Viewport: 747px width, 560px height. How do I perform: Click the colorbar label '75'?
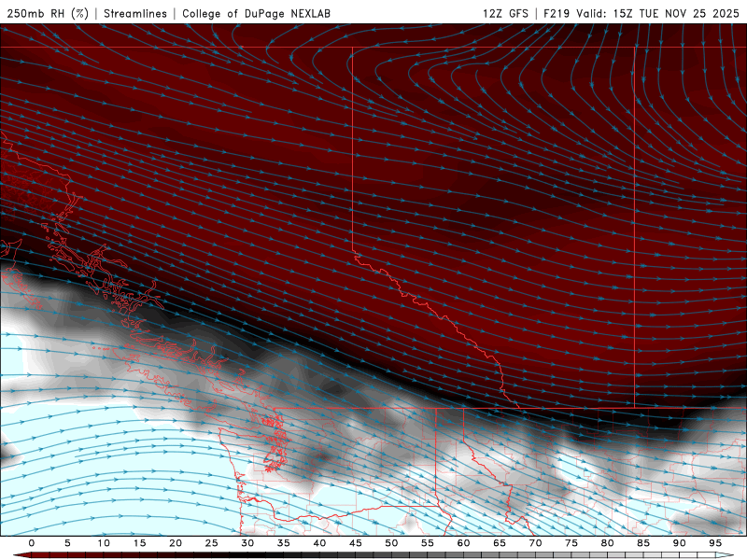pyautogui.click(x=571, y=543)
